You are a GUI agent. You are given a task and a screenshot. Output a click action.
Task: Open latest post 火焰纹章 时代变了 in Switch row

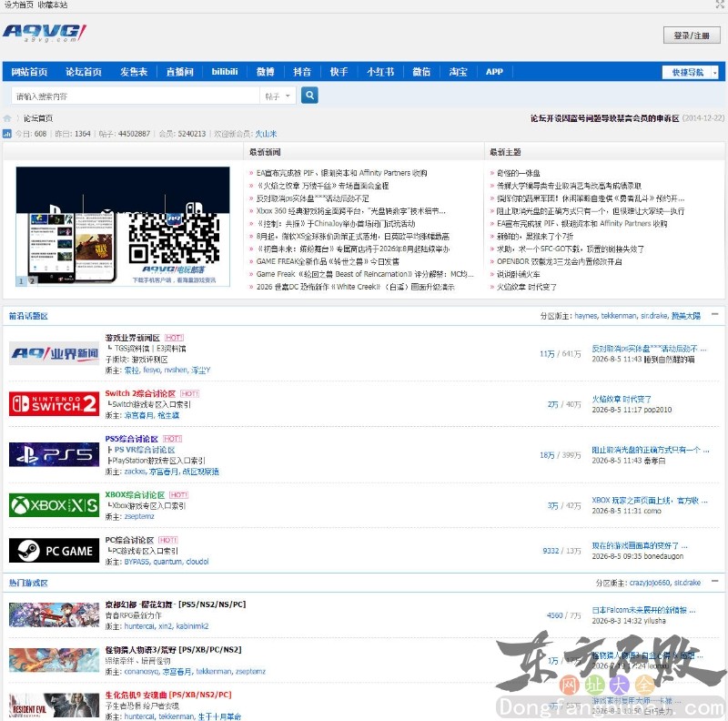pyautogui.click(x=622, y=399)
